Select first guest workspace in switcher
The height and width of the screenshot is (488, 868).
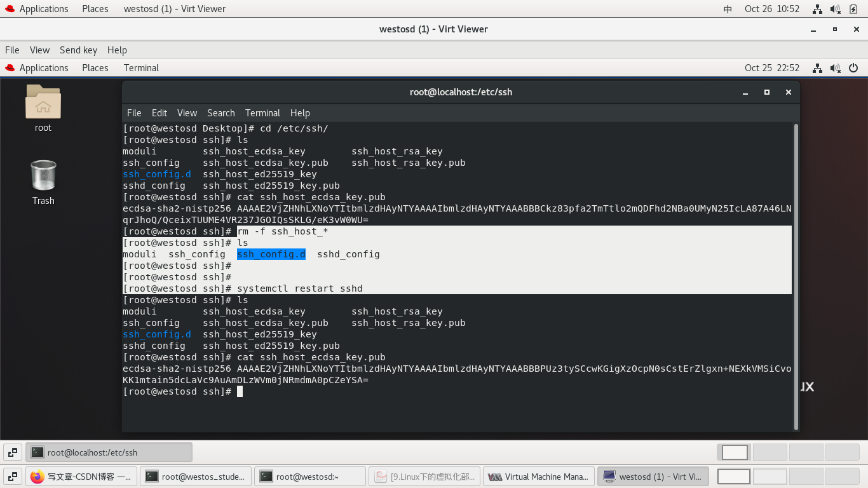[735, 452]
